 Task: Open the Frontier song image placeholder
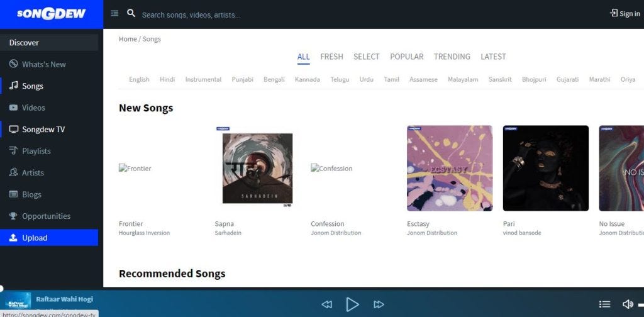tap(135, 168)
